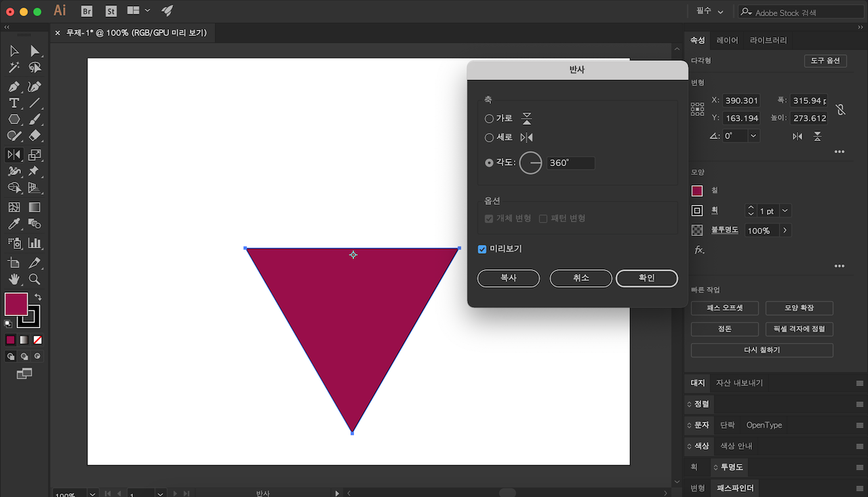Show more Appearance options below fx

pyautogui.click(x=840, y=266)
